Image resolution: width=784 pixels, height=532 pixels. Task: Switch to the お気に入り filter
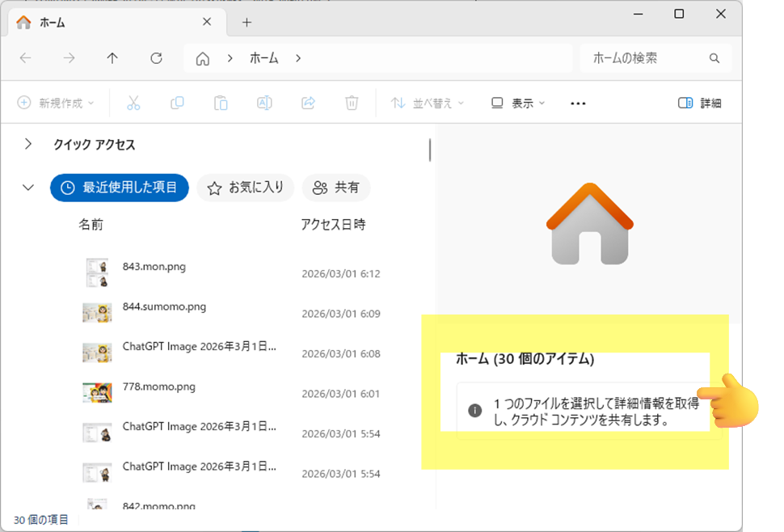(247, 187)
